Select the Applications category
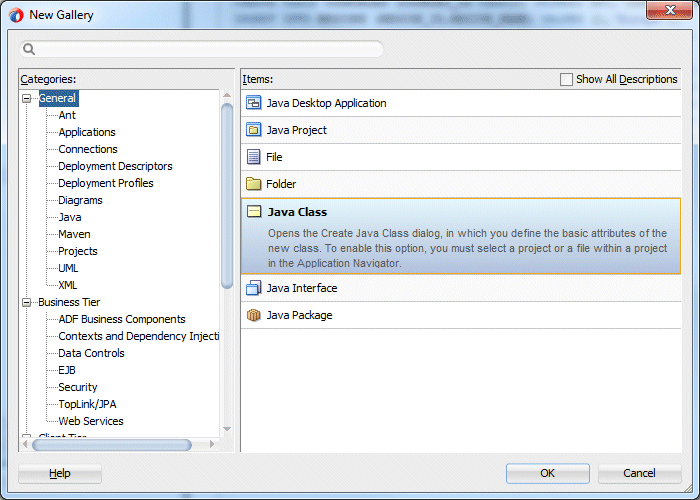This screenshot has width=700, height=500. tap(87, 132)
